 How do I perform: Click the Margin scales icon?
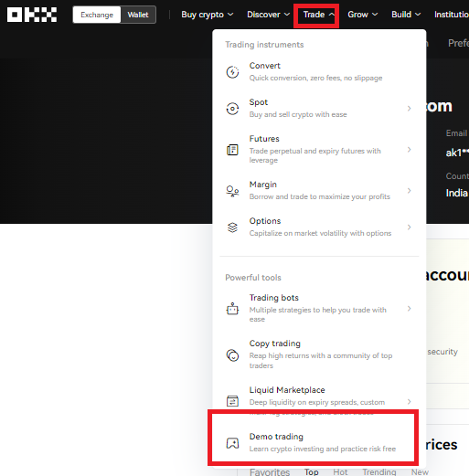pyautogui.click(x=232, y=191)
